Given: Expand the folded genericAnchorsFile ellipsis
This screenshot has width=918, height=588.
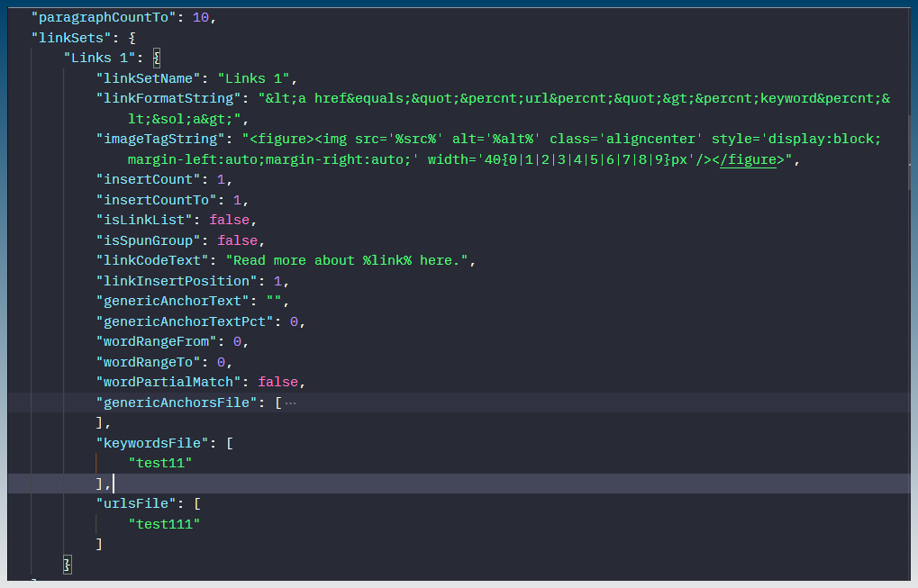Looking at the screenshot, I should point(290,403).
